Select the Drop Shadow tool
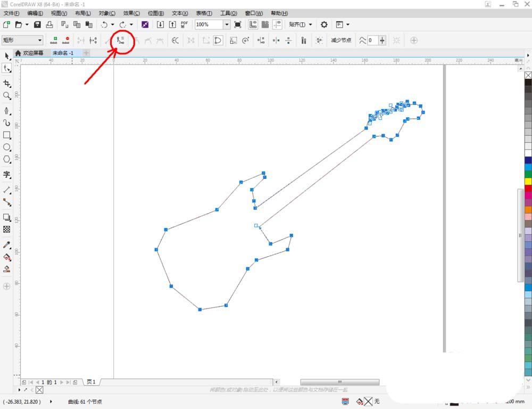 click(x=7, y=217)
